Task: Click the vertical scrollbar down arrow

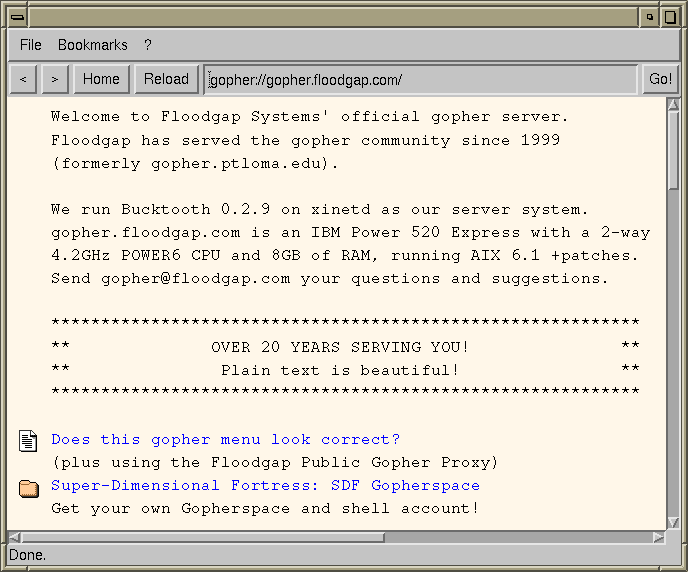Action: click(x=673, y=522)
